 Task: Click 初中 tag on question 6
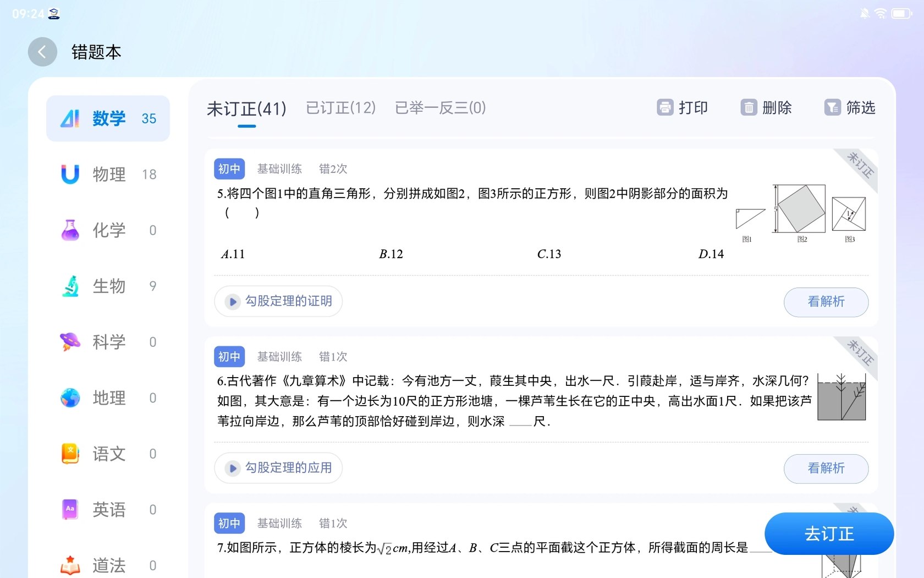pos(229,357)
